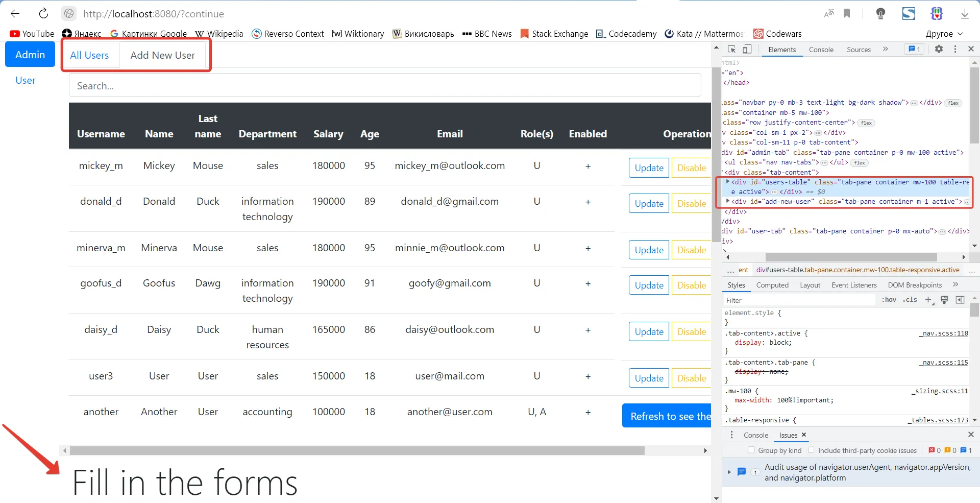Open the Codewars bookmark
Screen dimensions: 980x503
click(x=777, y=34)
